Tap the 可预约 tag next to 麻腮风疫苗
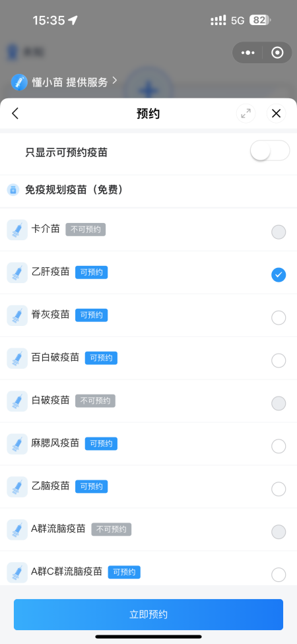Image resolution: width=297 pixels, height=644 pixels. tap(101, 443)
